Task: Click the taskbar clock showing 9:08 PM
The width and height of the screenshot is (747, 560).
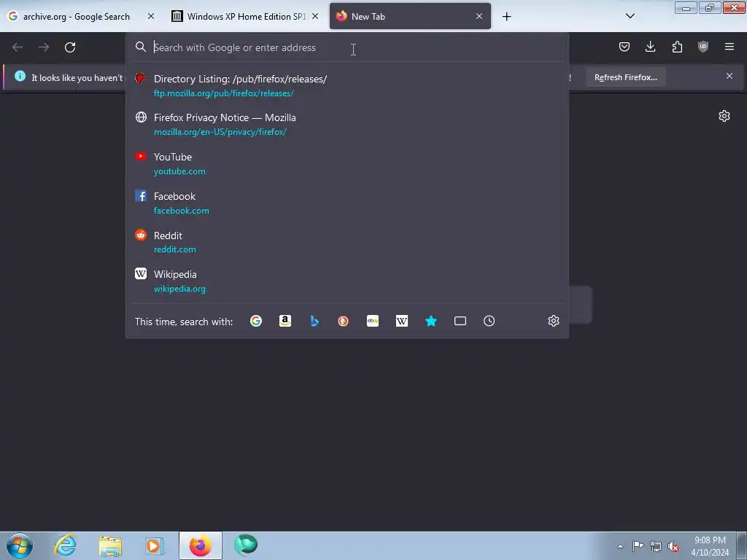Action: pyautogui.click(x=710, y=546)
